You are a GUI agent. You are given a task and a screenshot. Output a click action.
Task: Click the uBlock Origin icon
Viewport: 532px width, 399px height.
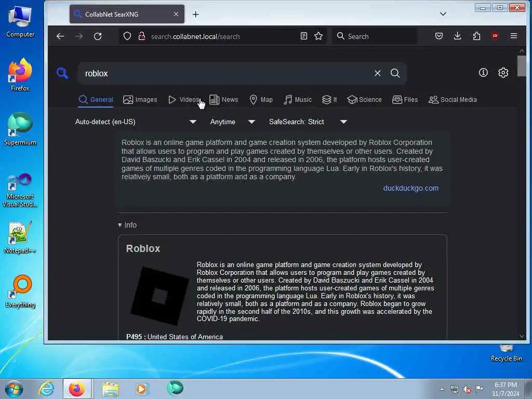point(495,36)
